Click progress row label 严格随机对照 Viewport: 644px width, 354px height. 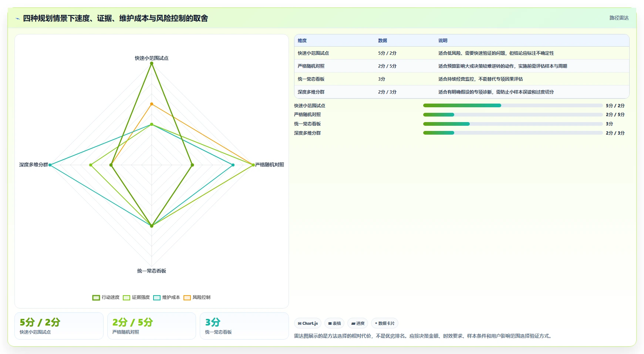[x=307, y=115]
